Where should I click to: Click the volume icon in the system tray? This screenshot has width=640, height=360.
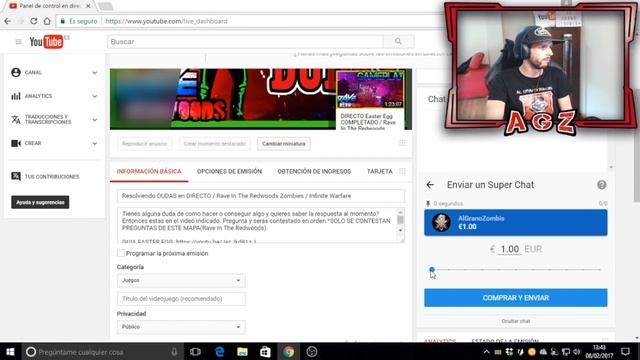point(577,352)
